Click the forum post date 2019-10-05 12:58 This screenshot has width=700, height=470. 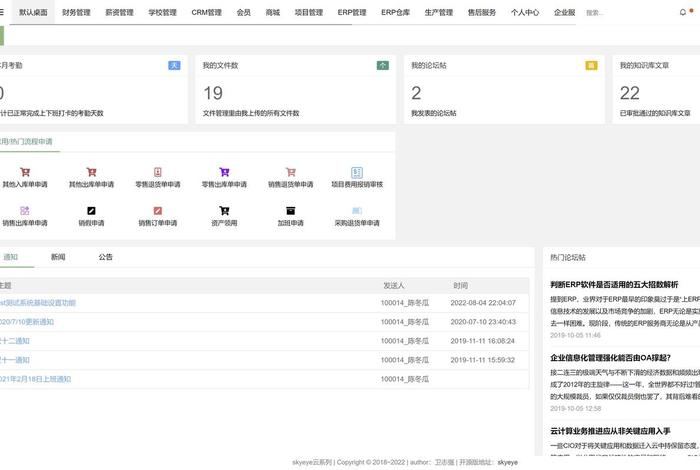click(575, 408)
